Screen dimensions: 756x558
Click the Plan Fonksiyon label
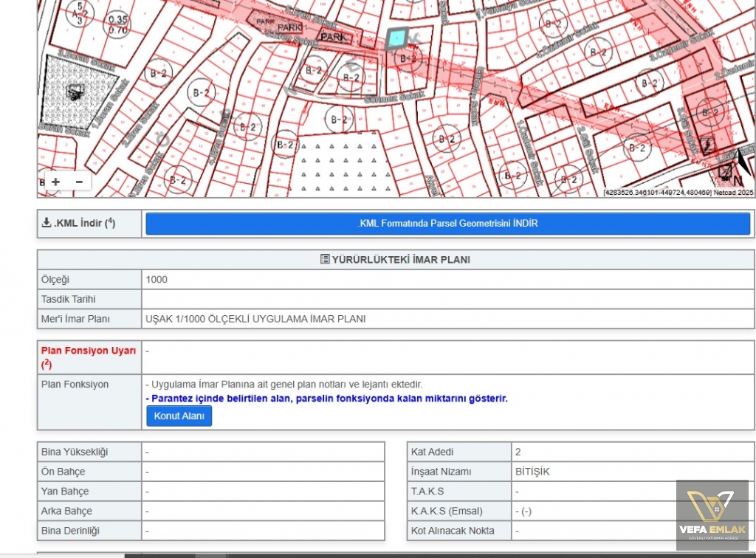pyautogui.click(x=75, y=385)
